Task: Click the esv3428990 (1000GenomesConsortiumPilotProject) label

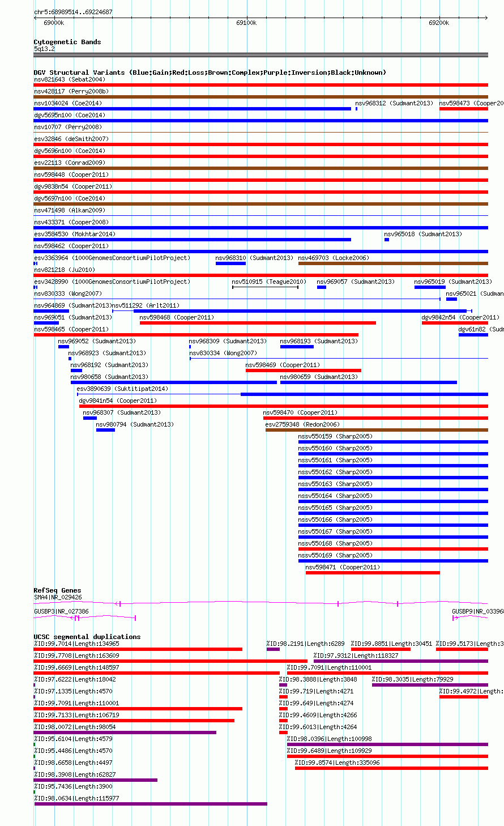Action: (112, 282)
